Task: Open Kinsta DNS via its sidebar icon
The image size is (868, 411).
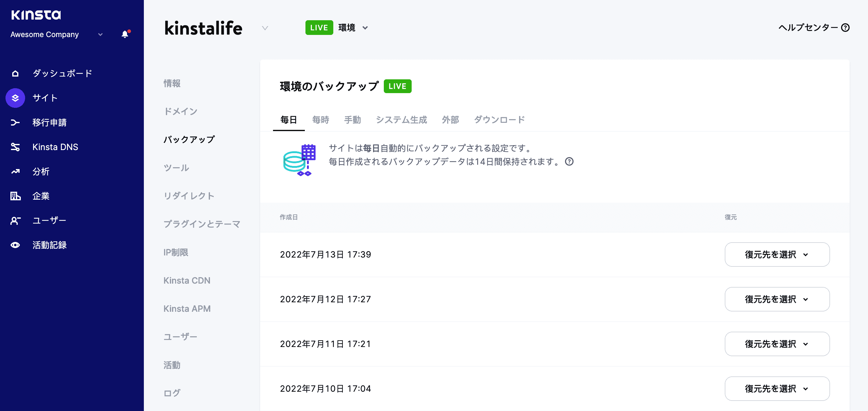Action: (15, 147)
